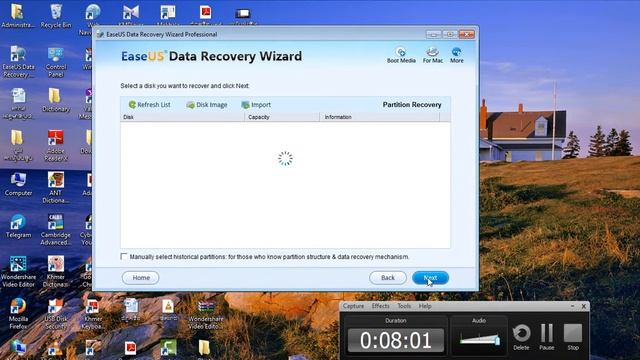This screenshot has height=360, width=640.
Task: Open the Tools menu in recorder
Action: click(404, 306)
